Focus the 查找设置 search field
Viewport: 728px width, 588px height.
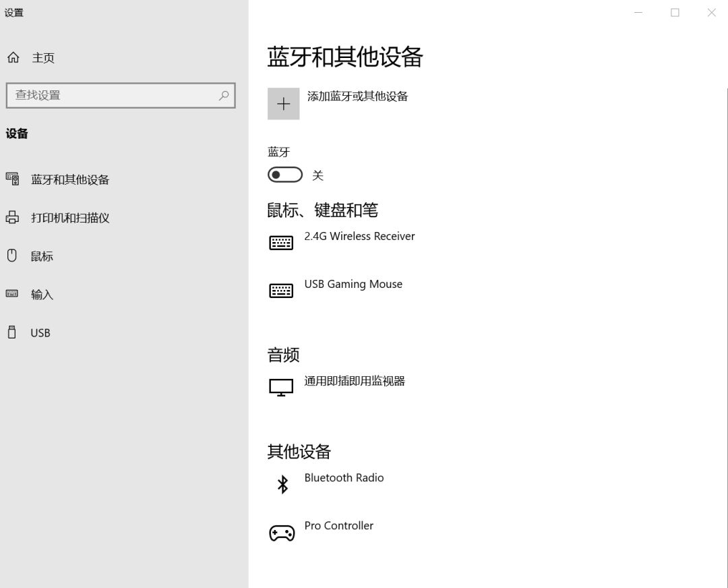[121, 95]
